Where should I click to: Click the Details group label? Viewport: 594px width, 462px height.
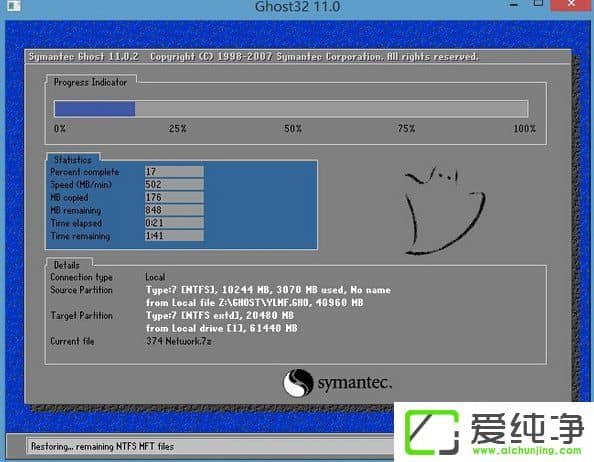(67, 265)
